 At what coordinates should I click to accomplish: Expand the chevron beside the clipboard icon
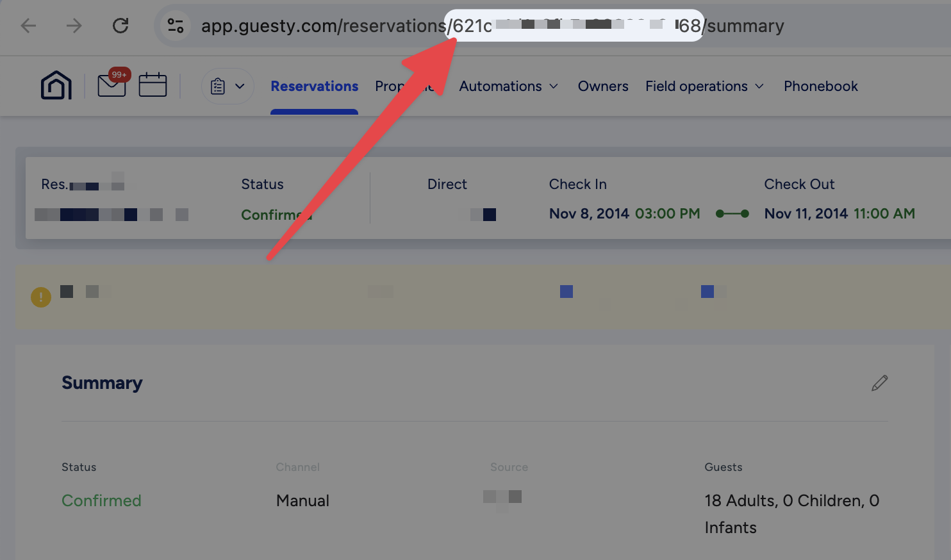pos(240,86)
